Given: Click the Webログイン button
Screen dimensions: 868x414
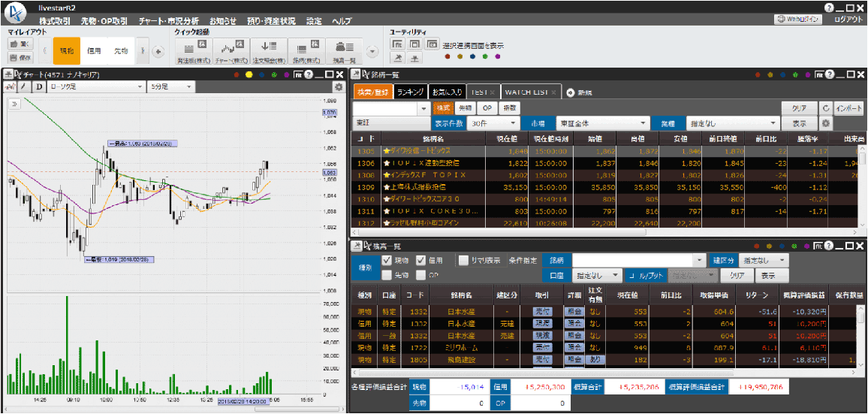Looking at the screenshot, I should click(797, 20).
